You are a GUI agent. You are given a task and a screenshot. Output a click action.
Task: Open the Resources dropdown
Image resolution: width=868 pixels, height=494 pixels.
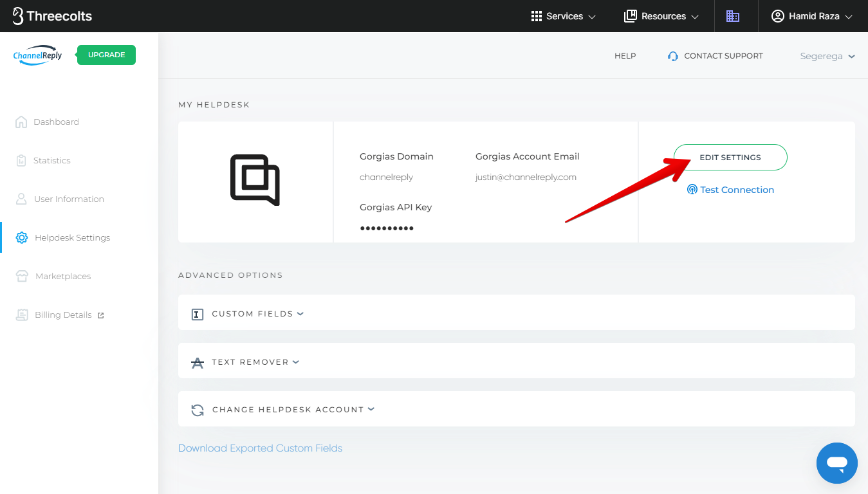click(661, 16)
